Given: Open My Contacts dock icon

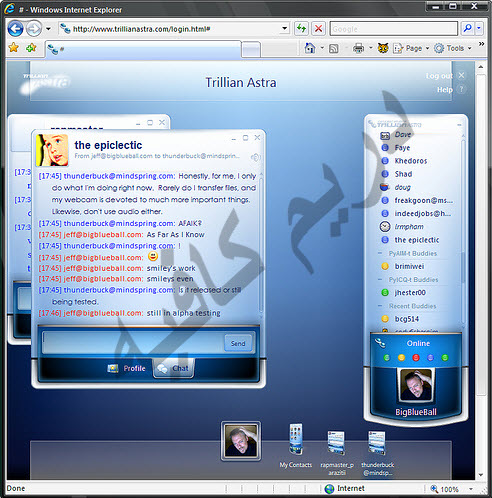Looking at the screenshot, I should [296, 439].
